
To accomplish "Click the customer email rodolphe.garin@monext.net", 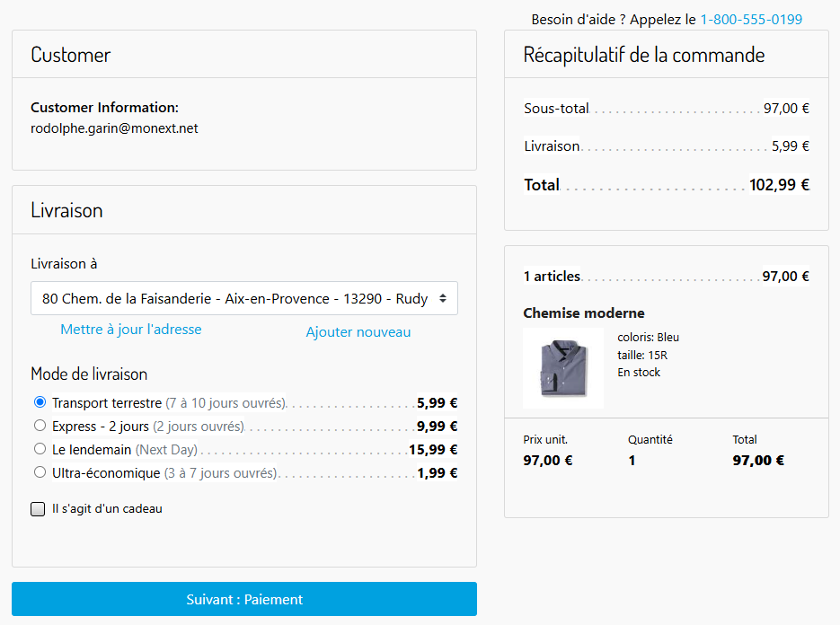I will click(114, 128).
